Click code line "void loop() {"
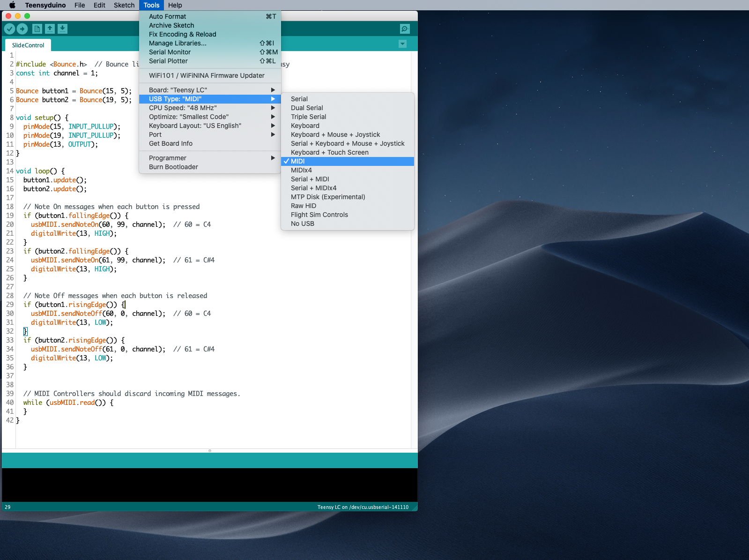Viewport: 749px width, 560px height. [x=40, y=171]
